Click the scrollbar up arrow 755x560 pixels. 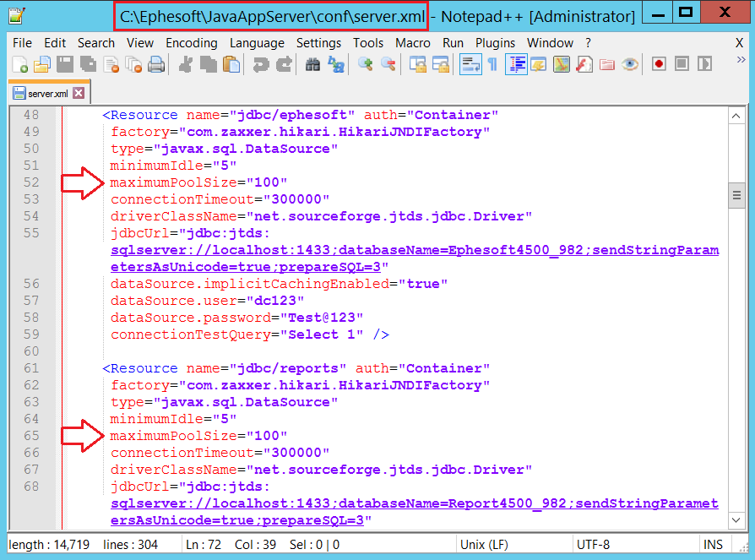tap(736, 116)
